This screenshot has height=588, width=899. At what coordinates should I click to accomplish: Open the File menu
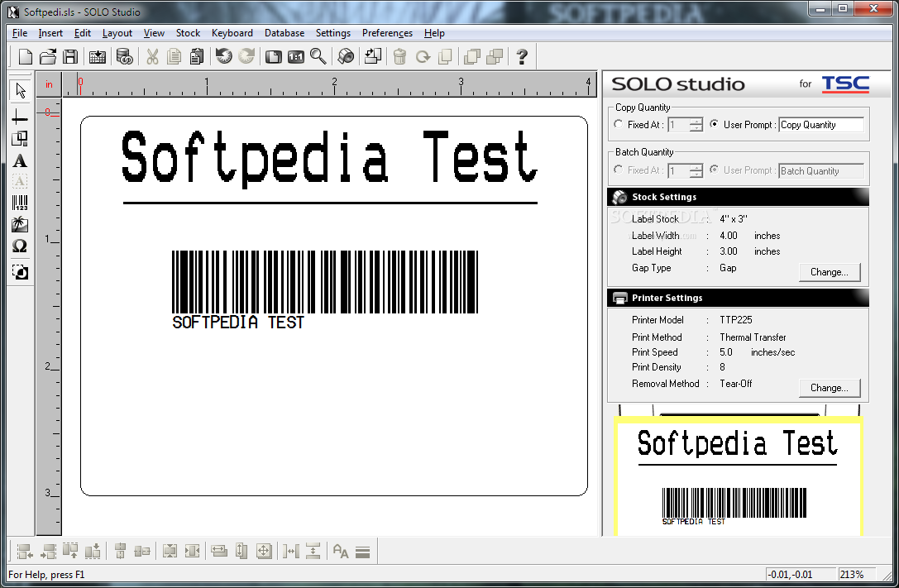pyautogui.click(x=20, y=33)
